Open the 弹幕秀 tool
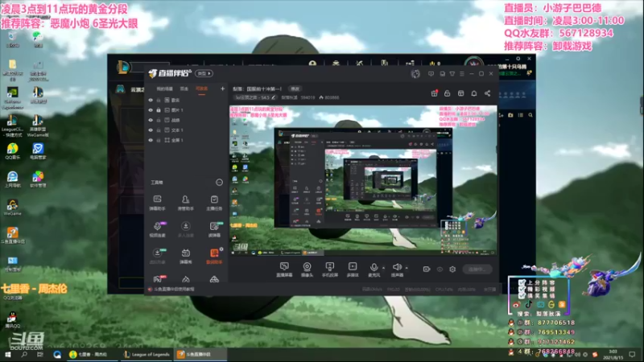The width and height of the screenshot is (644, 362). click(186, 256)
